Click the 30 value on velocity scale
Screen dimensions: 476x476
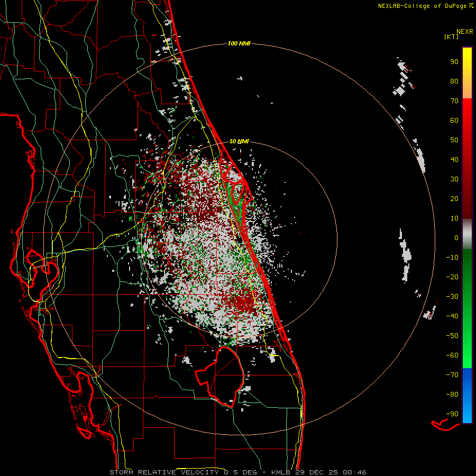pos(454,179)
